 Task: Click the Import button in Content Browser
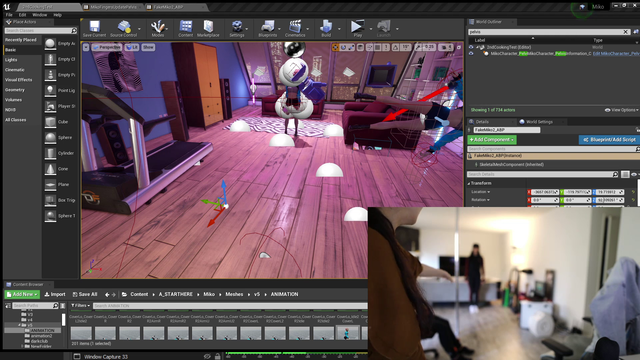[55, 294]
